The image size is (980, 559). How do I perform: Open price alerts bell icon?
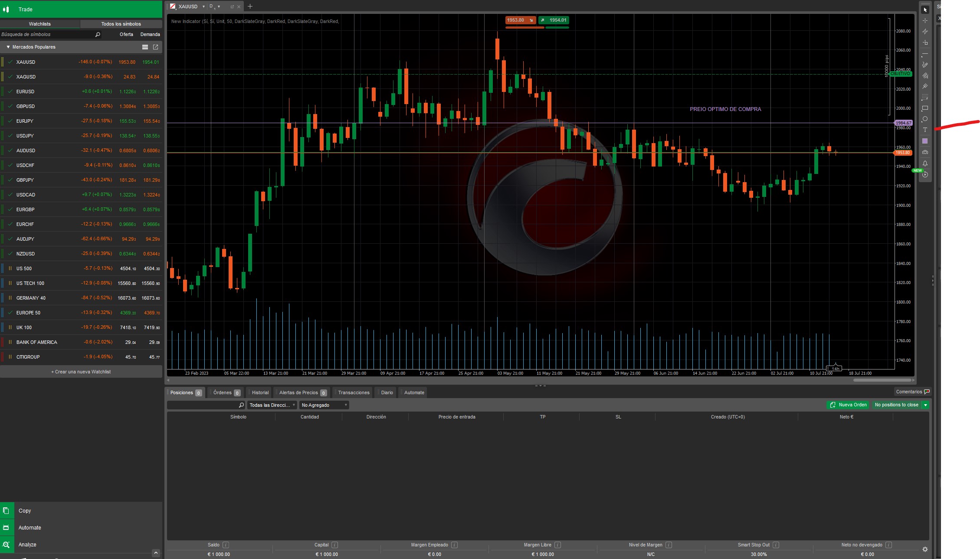(x=925, y=163)
